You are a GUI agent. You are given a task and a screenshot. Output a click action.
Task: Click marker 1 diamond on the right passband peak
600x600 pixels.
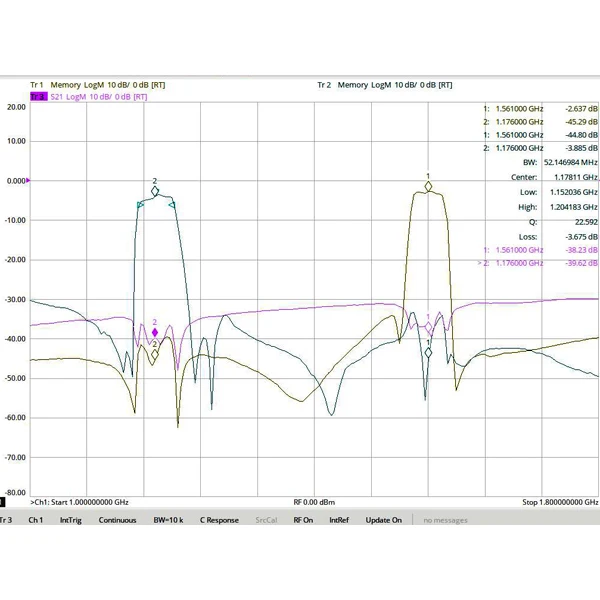(x=428, y=186)
